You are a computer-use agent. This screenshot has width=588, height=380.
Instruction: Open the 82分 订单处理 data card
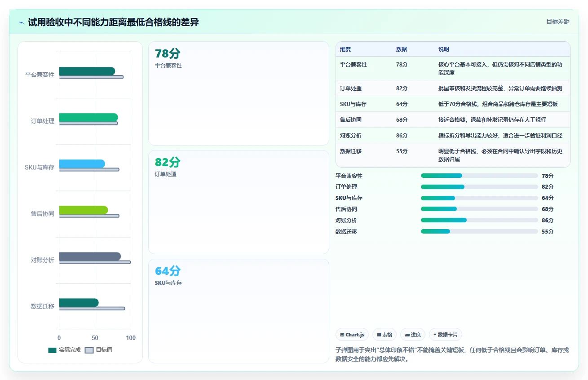coord(239,202)
